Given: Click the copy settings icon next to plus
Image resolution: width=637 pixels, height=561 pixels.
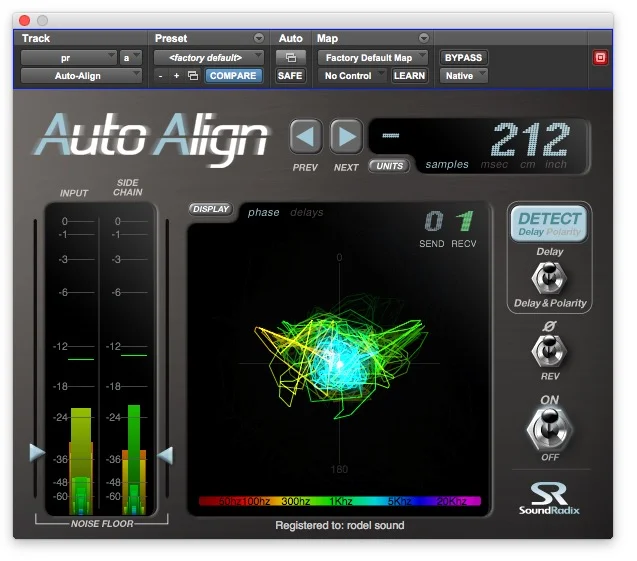Looking at the screenshot, I should [193, 76].
